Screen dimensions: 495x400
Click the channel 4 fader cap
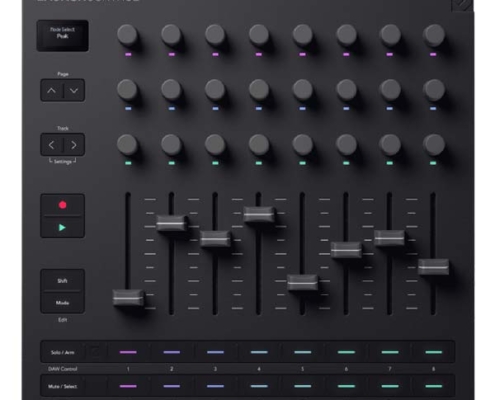259,214
